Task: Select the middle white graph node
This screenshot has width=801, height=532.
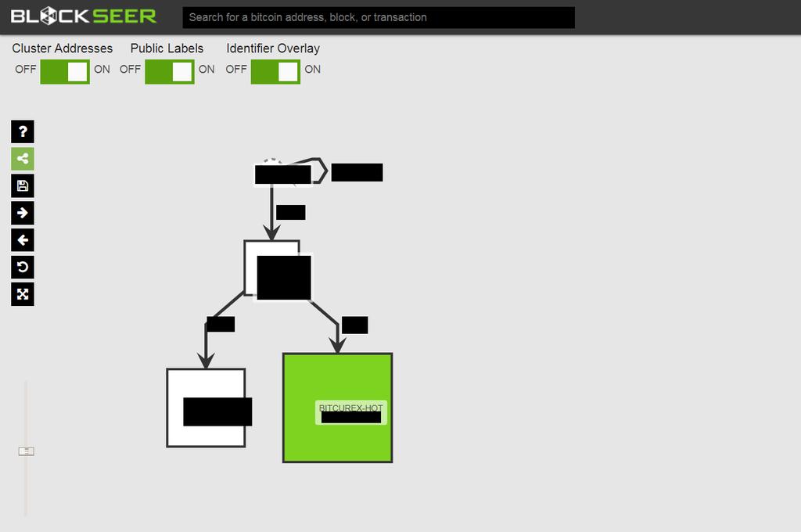Action: coord(271,268)
